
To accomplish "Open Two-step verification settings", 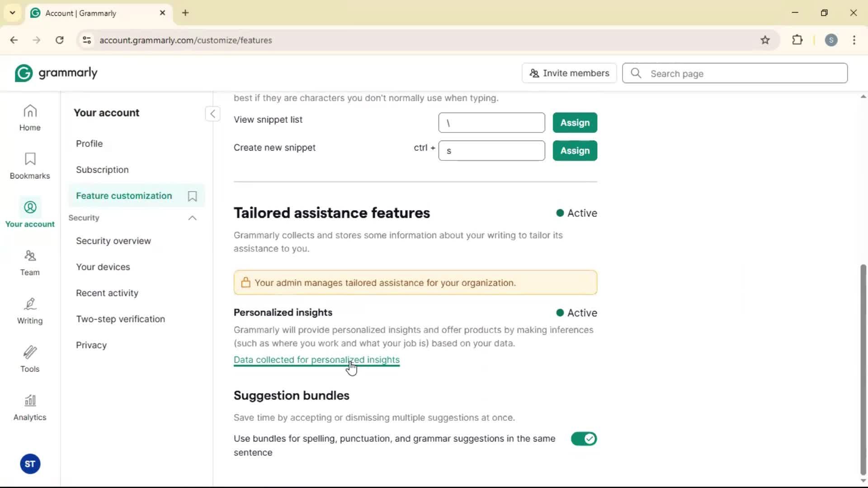I will (x=120, y=319).
